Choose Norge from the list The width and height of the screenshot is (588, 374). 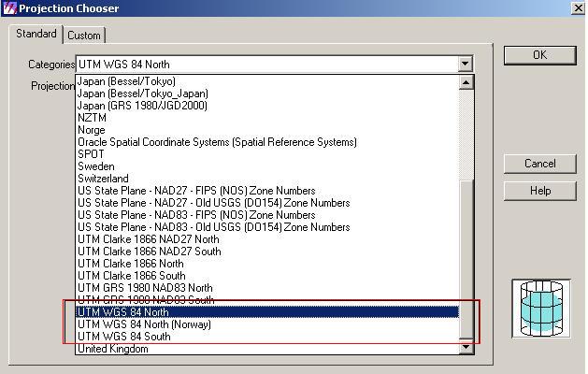[x=267, y=130]
